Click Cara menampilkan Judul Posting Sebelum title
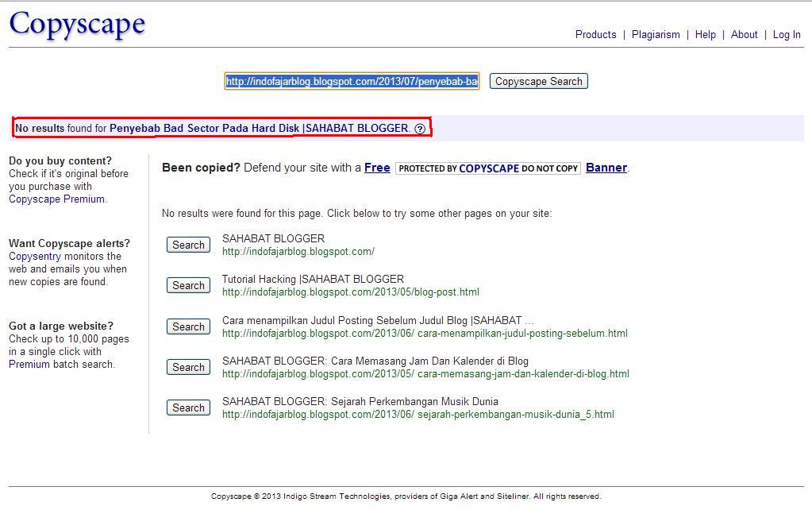812x510 pixels. 378,320
